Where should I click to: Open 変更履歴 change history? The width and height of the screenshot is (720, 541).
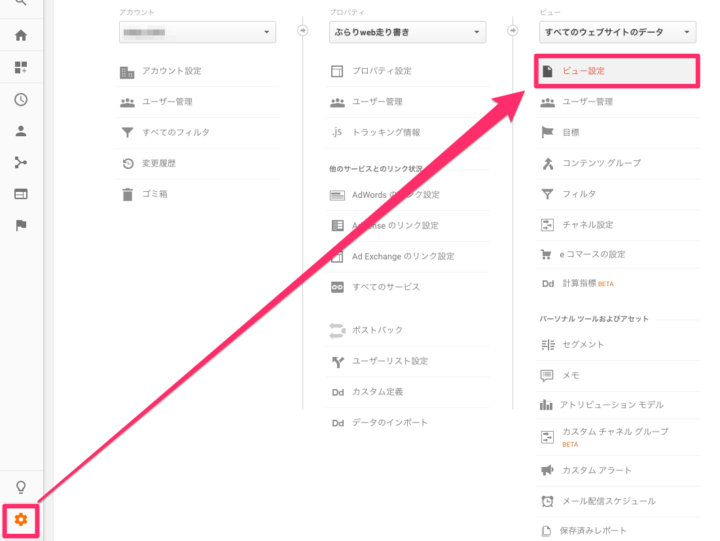tap(165, 163)
